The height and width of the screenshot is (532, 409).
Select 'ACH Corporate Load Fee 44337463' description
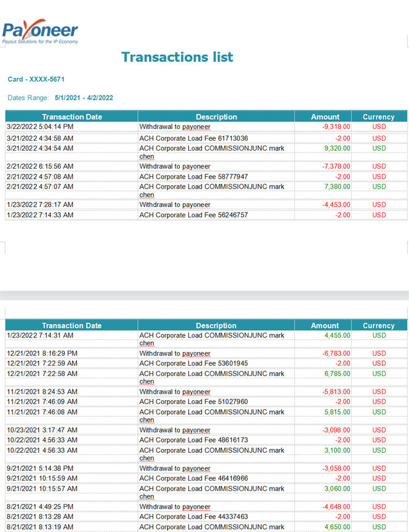click(193, 516)
